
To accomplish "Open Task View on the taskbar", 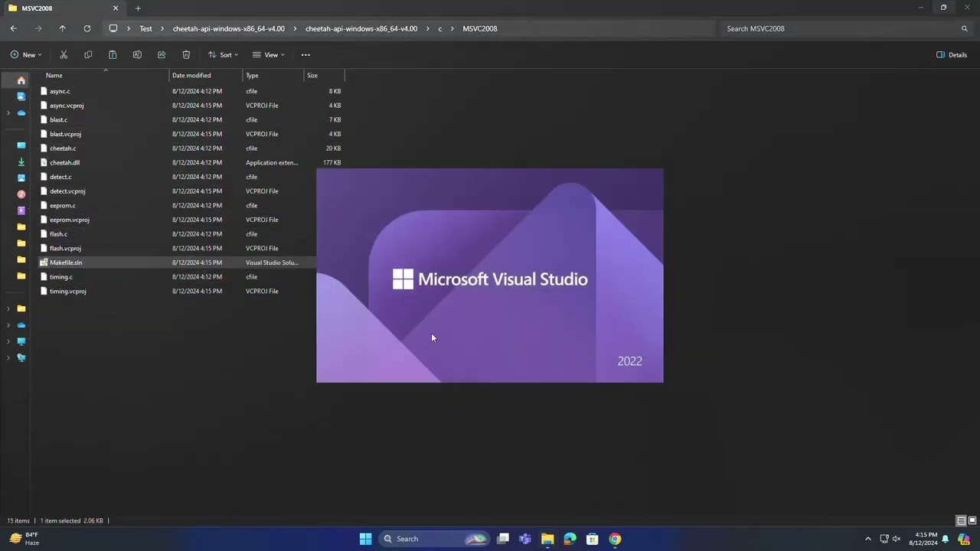I will coord(503,539).
